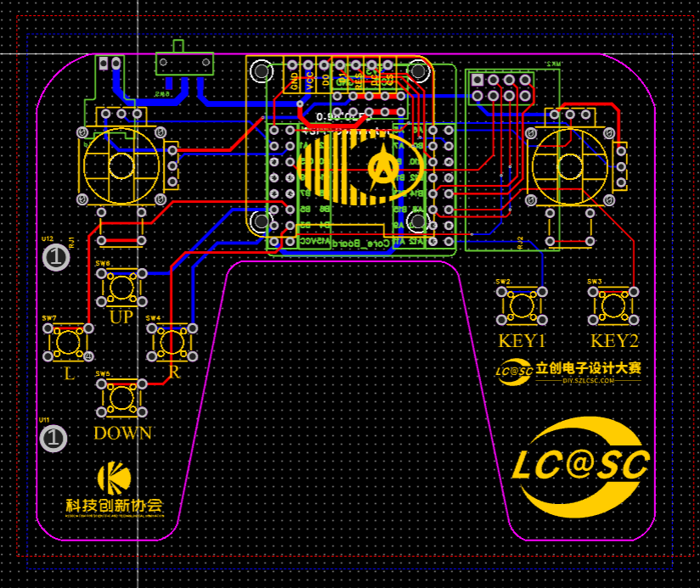Select the SW7 tactile button footprint above L

click(x=68, y=343)
